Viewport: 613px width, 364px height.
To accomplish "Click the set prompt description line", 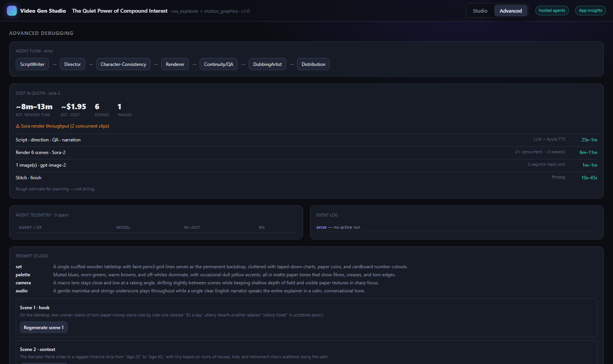I will click(230, 267).
